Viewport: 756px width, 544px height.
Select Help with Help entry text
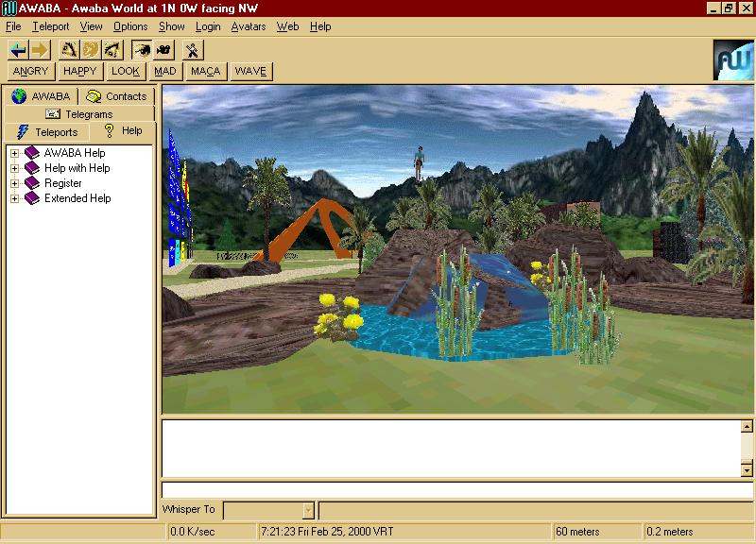[x=77, y=168]
